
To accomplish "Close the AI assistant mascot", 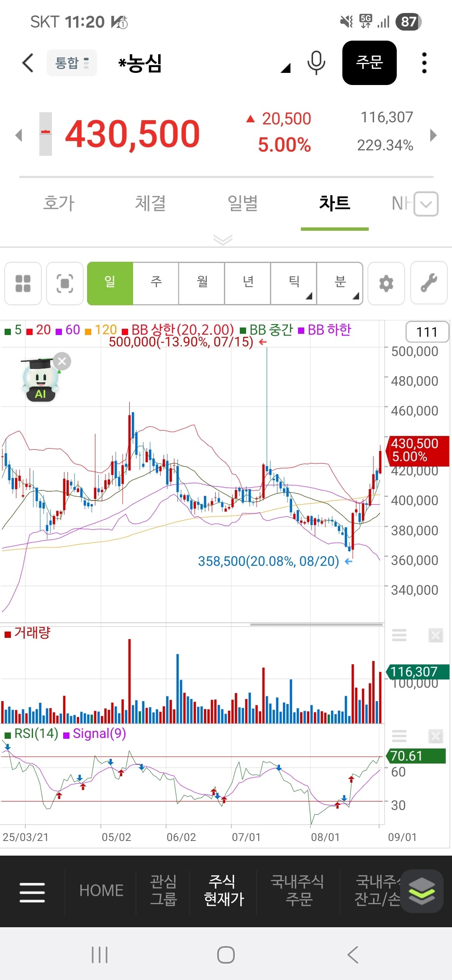I will click(x=62, y=361).
